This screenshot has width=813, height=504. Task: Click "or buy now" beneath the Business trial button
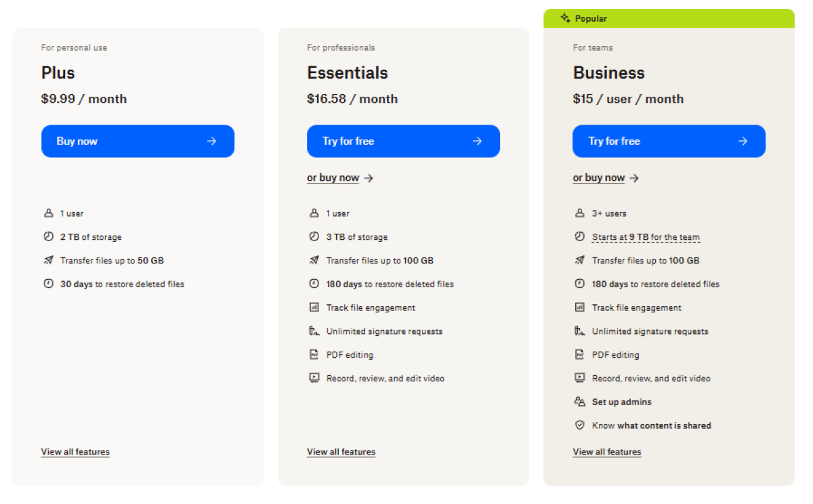(599, 177)
